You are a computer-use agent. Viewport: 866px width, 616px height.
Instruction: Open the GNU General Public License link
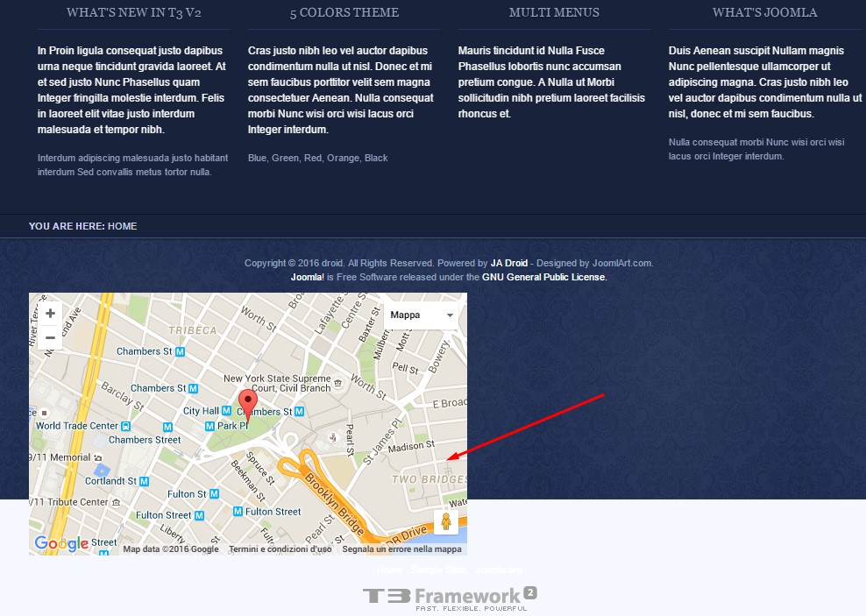coord(543,276)
